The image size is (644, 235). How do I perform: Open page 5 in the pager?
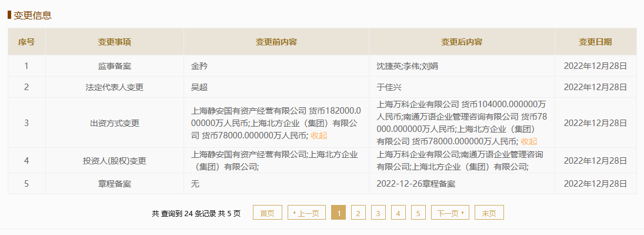point(418,213)
